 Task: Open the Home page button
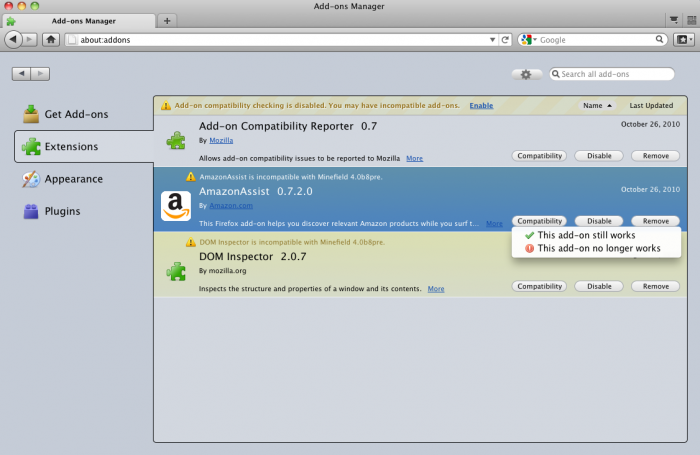(x=51, y=39)
